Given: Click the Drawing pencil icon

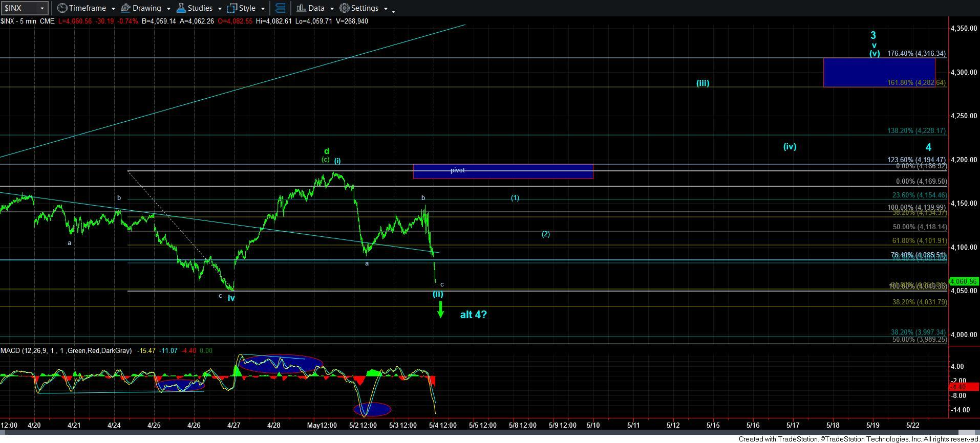Looking at the screenshot, I should [x=125, y=8].
